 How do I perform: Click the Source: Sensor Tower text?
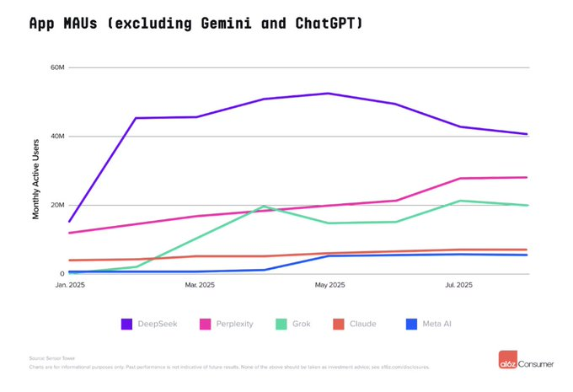[x=48, y=357]
